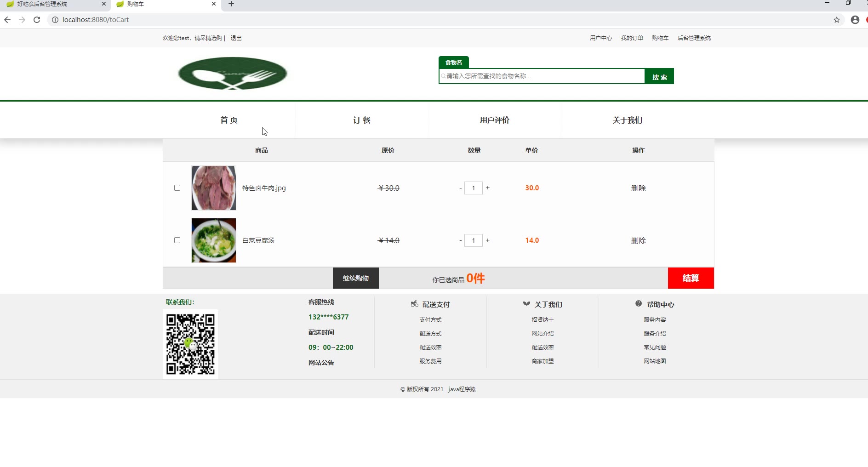Open 配送效率 under 配送支付
Viewport: 868px width, 467px height.
point(430,347)
